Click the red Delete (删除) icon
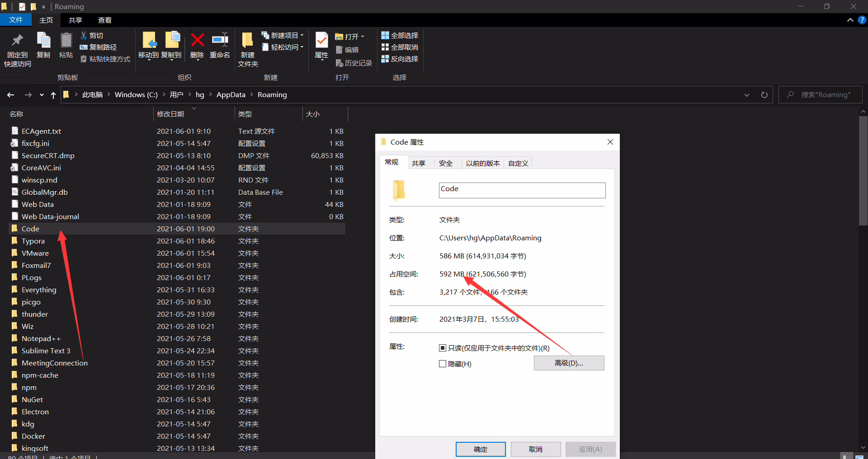This screenshot has height=459, width=868. pos(197,40)
